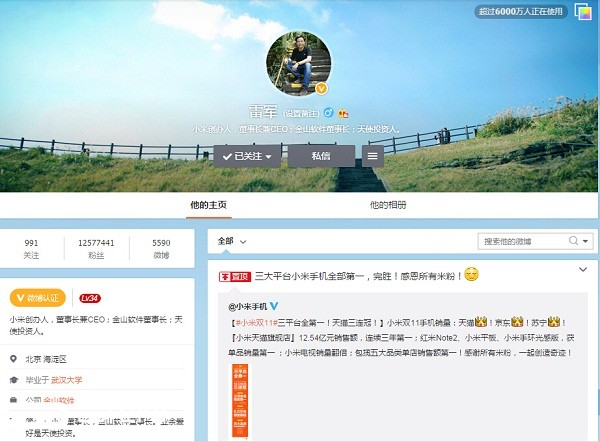Click the blue V badge next to @小米手机

pyautogui.click(x=274, y=306)
